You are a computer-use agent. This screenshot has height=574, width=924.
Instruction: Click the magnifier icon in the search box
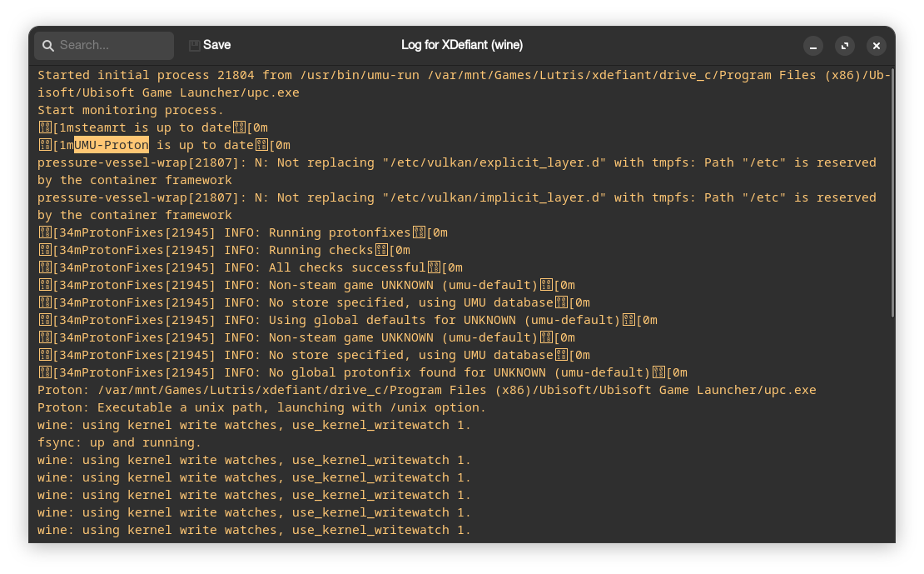coord(48,45)
